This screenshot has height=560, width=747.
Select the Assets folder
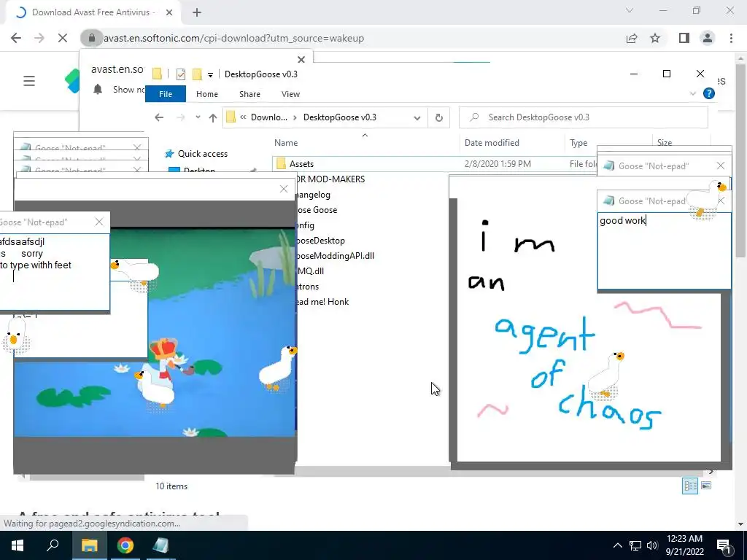tap(301, 164)
